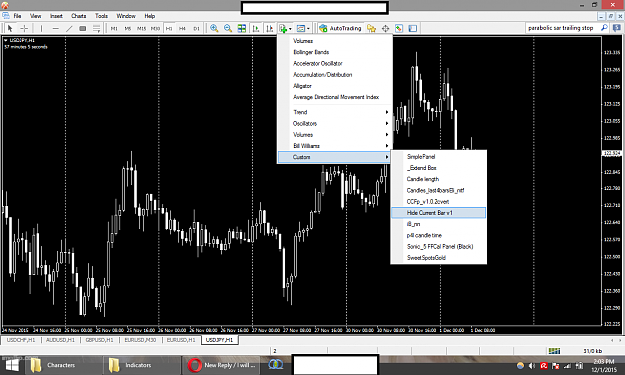The image size is (625, 375).
Task: Pick the horizontal line drawing tool
Action: point(55,28)
